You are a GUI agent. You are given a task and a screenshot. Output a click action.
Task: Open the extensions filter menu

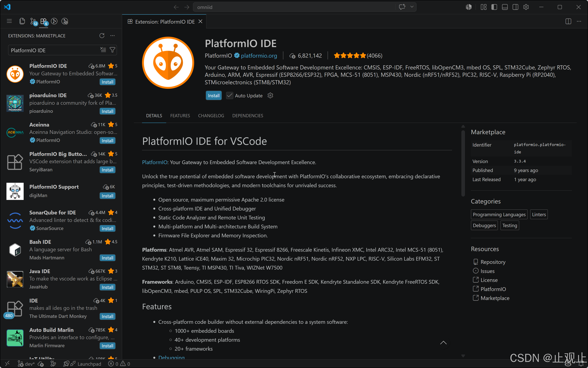coord(112,50)
